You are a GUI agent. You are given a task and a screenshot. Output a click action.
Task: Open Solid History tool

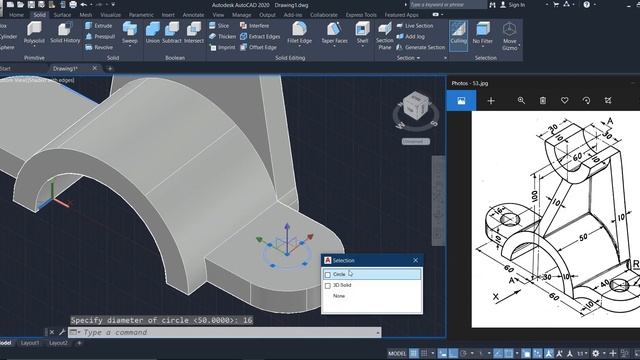(x=65, y=33)
